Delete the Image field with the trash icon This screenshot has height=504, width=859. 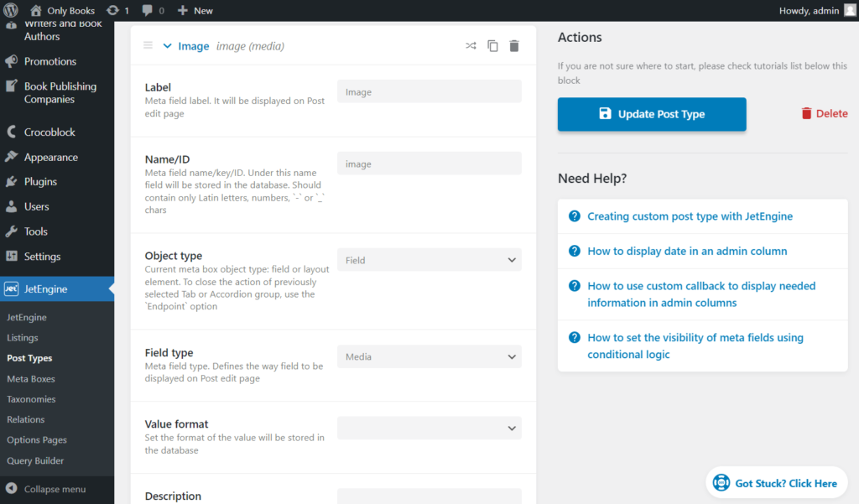pos(514,46)
